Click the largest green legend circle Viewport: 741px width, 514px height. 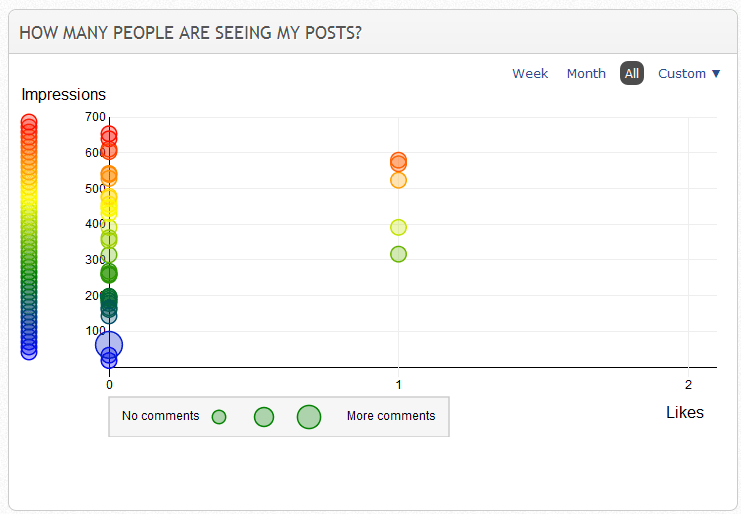309,417
